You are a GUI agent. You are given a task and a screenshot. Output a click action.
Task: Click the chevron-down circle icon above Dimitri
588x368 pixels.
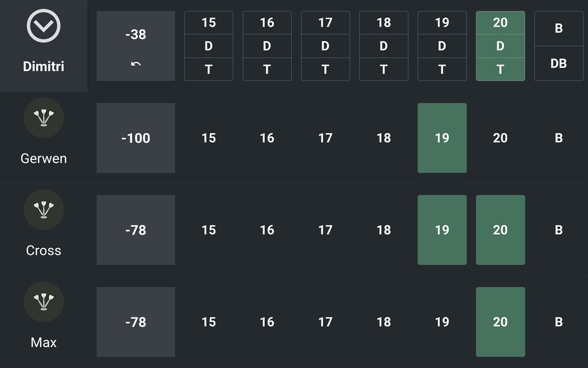tap(43, 26)
